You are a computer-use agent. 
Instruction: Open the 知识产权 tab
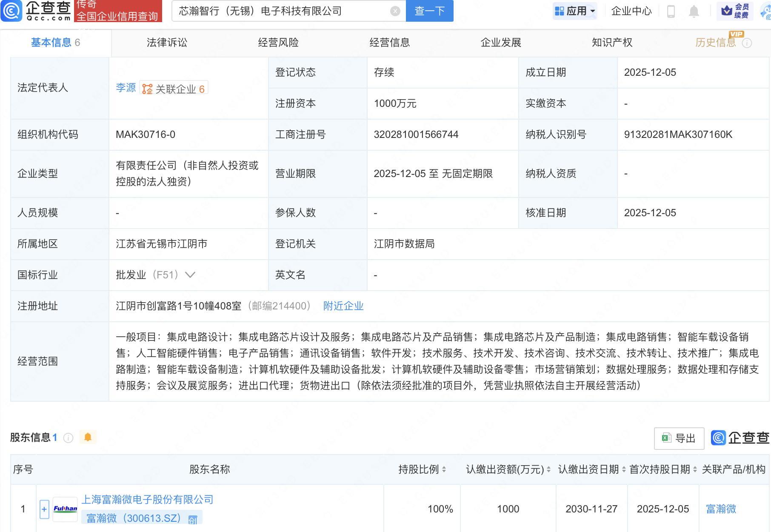tap(611, 42)
